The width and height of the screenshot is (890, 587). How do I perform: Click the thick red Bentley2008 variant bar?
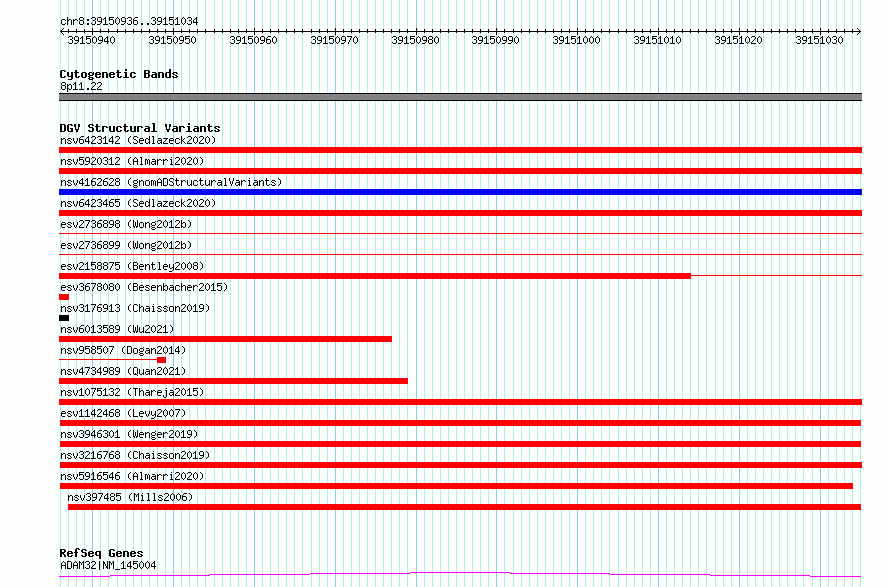coord(375,276)
